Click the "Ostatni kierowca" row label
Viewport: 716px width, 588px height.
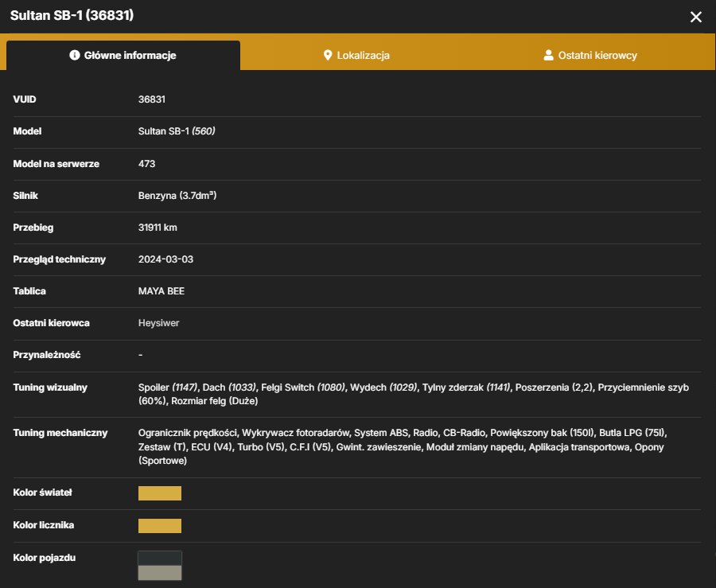click(x=51, y=323)
